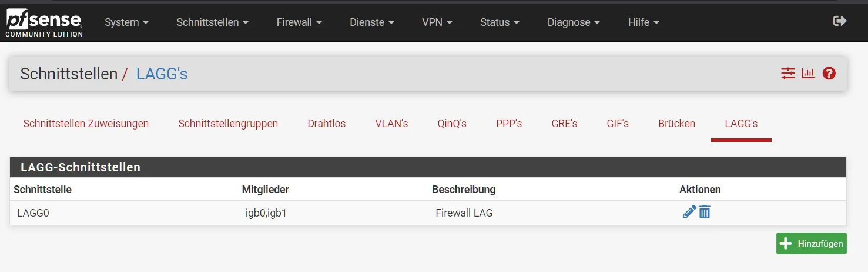Delete LAGG0 using the trash icon

[705, 212]
